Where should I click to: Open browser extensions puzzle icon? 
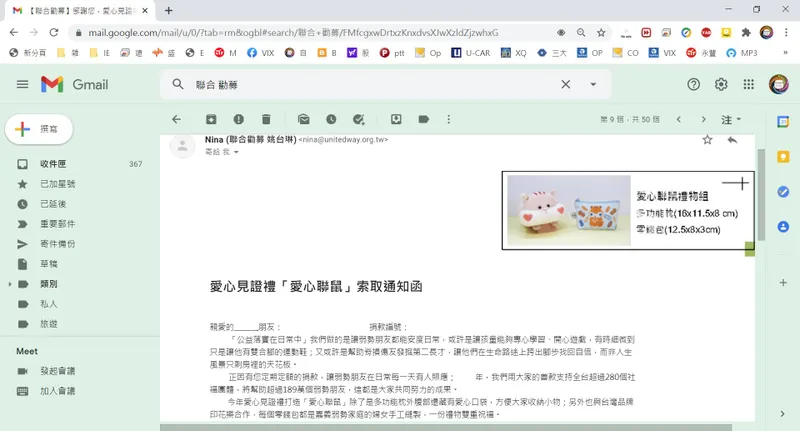(746, 32)
